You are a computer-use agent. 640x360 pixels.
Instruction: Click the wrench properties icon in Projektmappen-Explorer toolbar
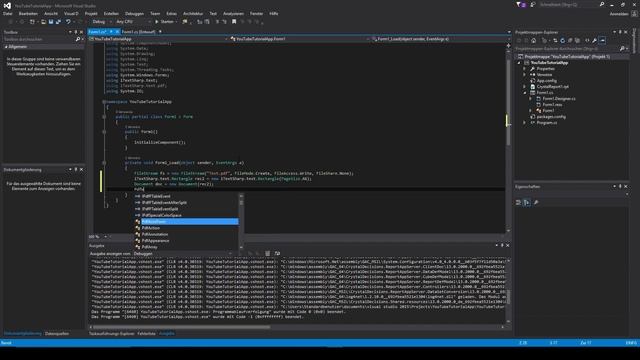tap(594, 40)
